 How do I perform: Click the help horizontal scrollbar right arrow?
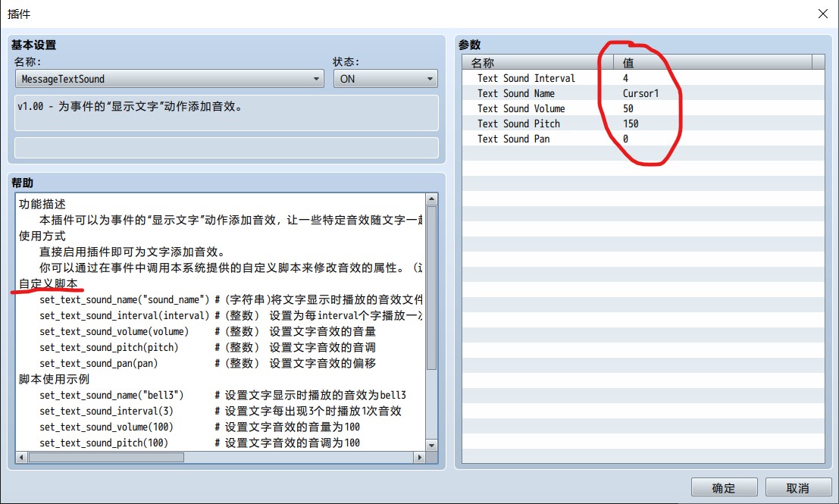(x=420, y=458)
